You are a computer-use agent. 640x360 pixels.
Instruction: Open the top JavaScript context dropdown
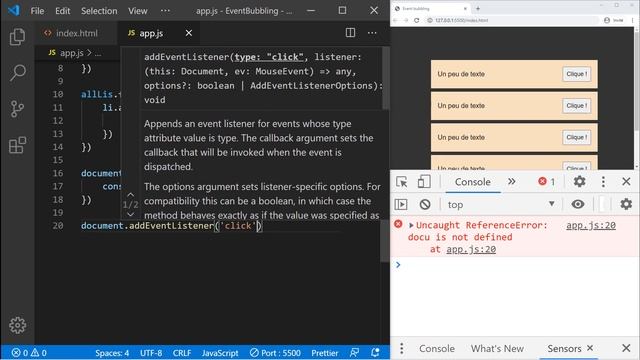[501, 204]
